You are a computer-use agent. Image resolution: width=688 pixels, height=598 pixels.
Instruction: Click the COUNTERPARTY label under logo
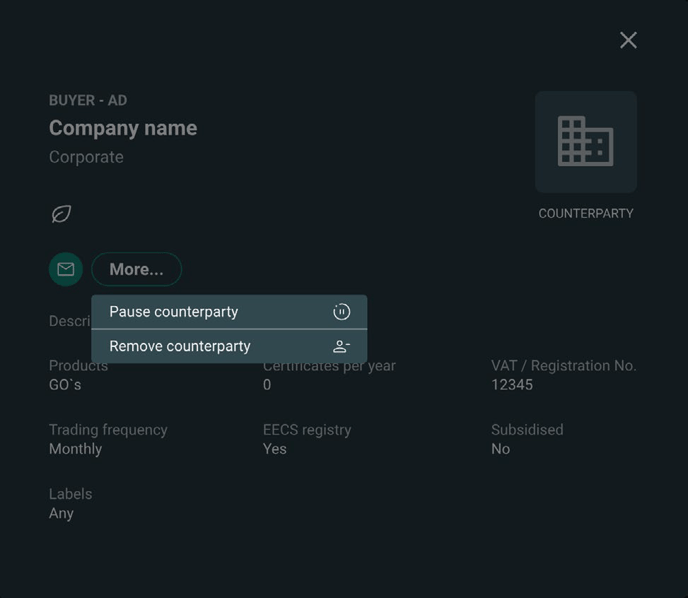point(586,214)
